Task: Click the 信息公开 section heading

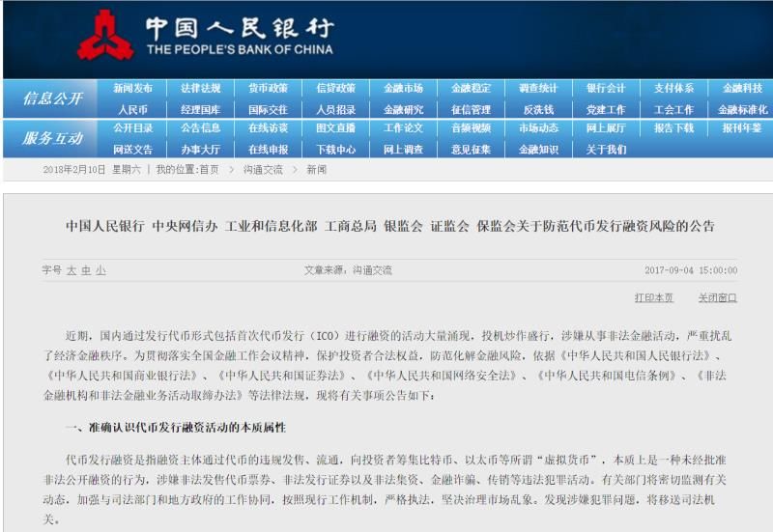Action: point(53,98)
